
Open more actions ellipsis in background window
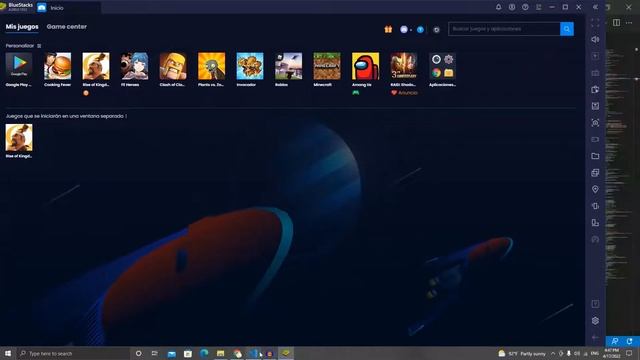click(629, 22)
